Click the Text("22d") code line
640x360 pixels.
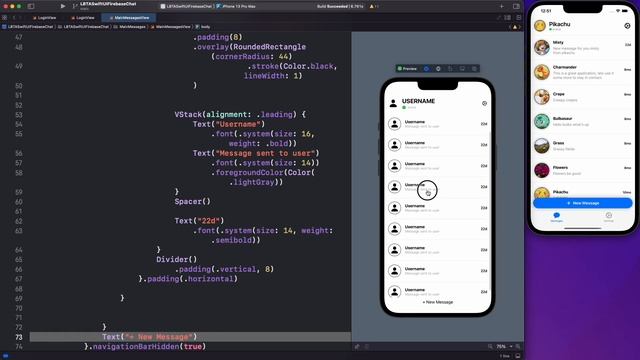click(199, 221)
